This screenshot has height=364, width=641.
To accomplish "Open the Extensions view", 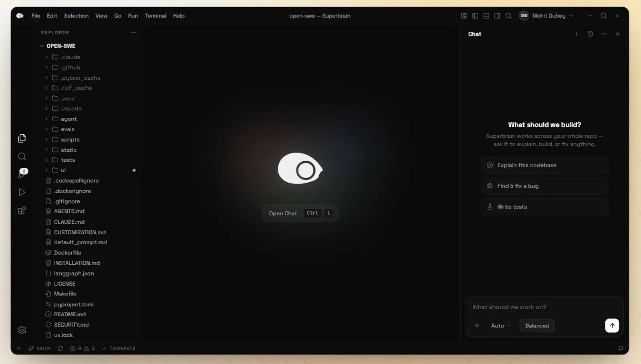I will (22, 210).
